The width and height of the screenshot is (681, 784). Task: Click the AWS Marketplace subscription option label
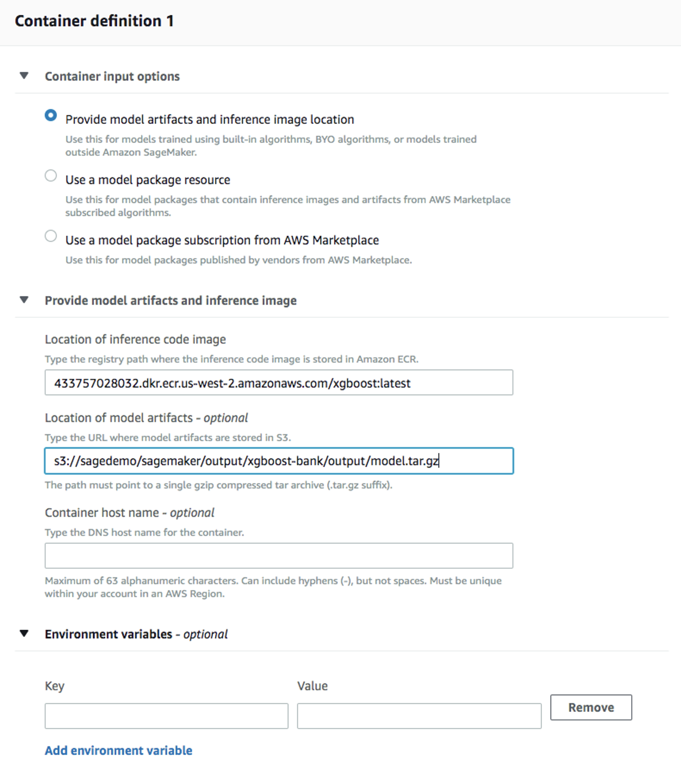point(222,240)
